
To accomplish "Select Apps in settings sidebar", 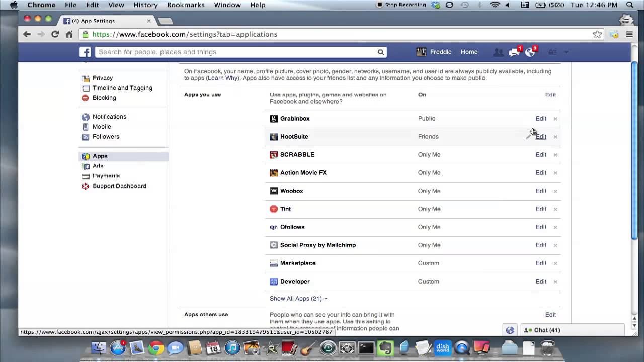I will pyautogui.click(x=123, y=156).
